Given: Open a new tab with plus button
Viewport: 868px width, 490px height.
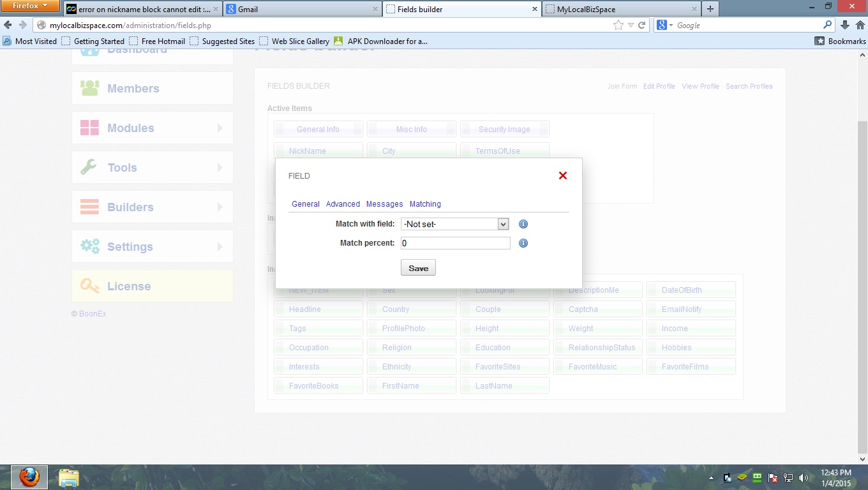Looking at the screenshot, I should click(710, 9).
